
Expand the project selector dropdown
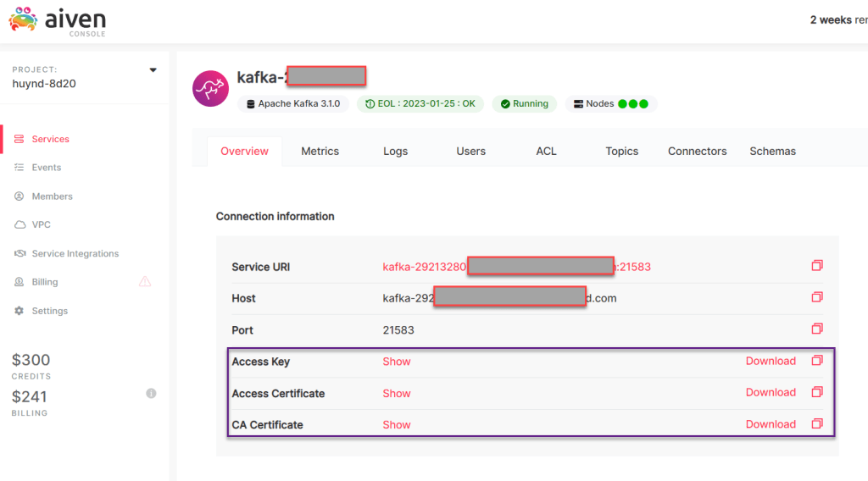[x=153, y=70]
